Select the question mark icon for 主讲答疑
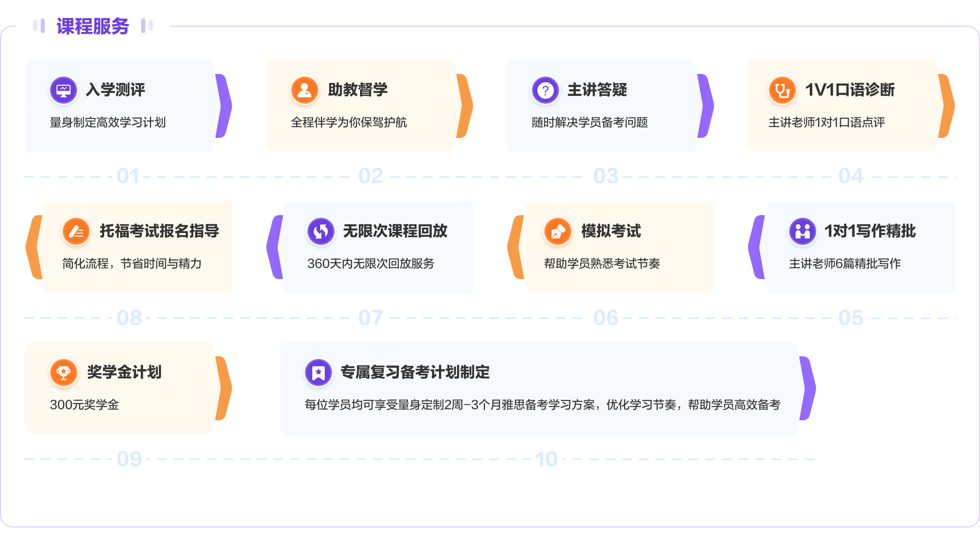This screenshot has height=549, width=980. [x=546, y=90]
